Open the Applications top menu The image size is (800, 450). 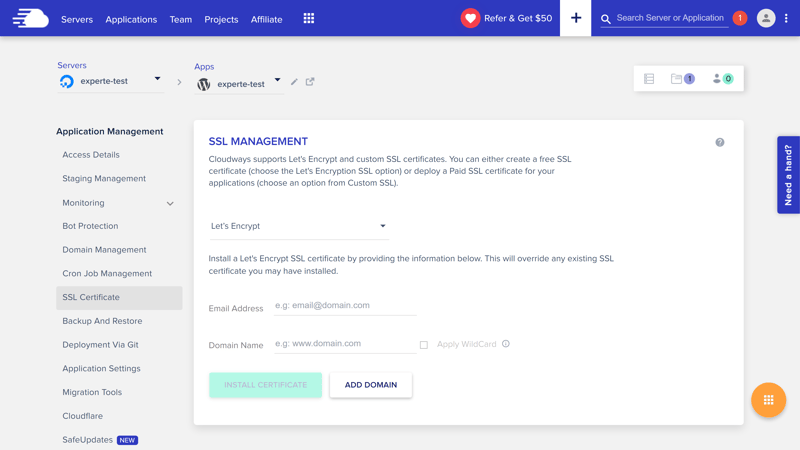(x=131, y=19)
